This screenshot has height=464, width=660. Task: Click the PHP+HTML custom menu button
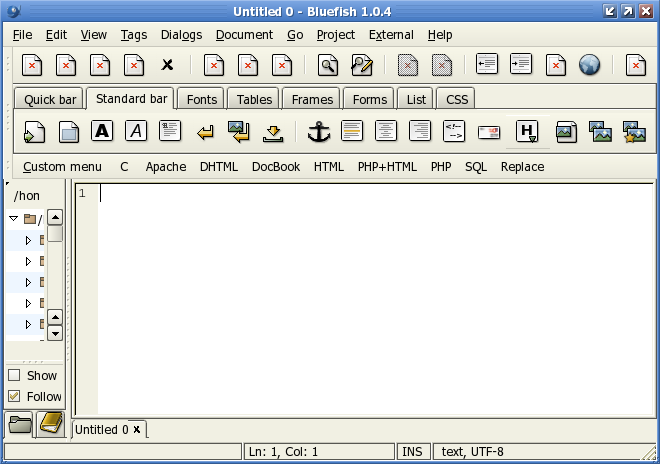[388, 167]
